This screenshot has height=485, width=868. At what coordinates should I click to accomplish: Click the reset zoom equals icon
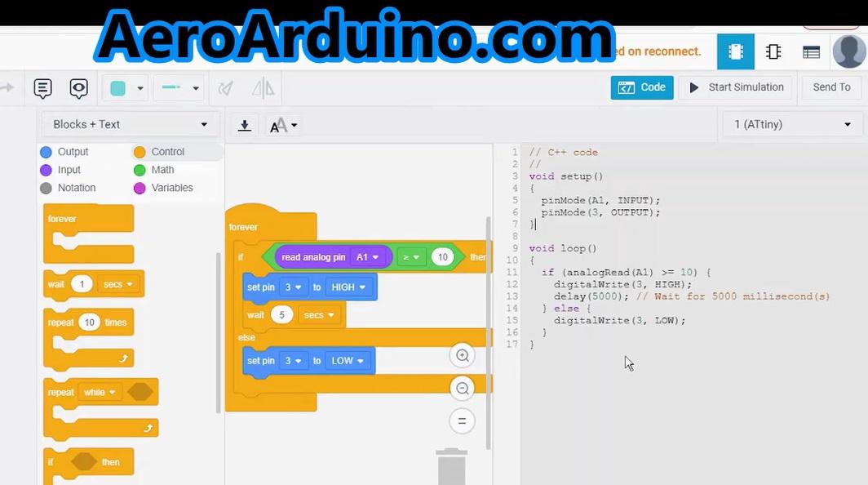tap(463, 421)
